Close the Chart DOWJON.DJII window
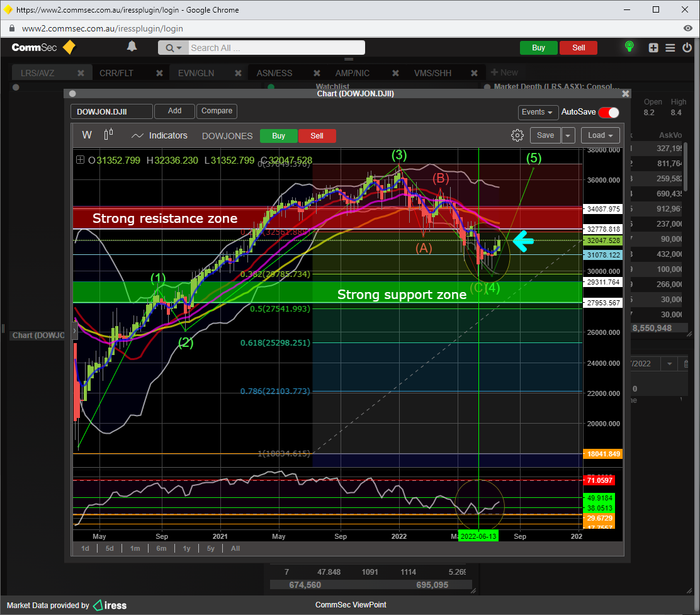 pyautogui.click(x=625, y=93)
